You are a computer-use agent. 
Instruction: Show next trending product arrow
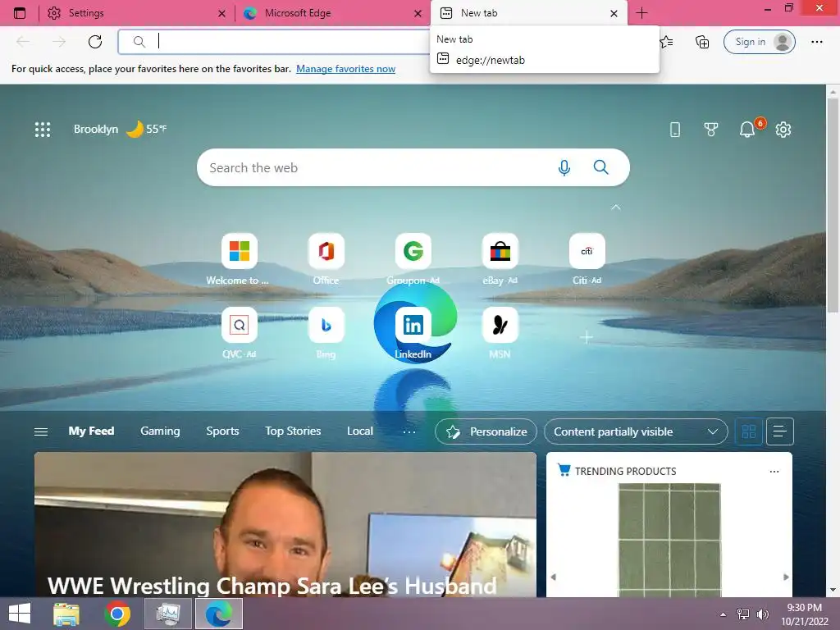pos(786,577)
